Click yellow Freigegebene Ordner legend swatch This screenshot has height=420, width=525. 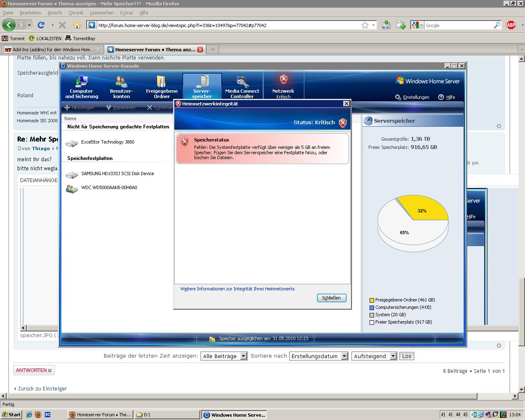372,300
